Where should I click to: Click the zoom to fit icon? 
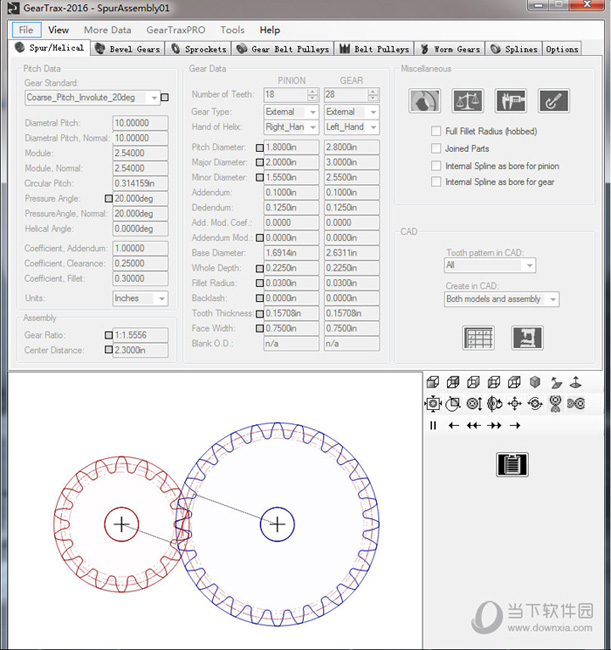pyautogui.click(x=433, y=403)
